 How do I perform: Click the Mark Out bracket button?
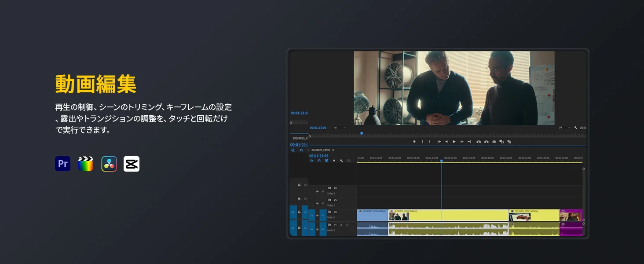tap(429, 142)
